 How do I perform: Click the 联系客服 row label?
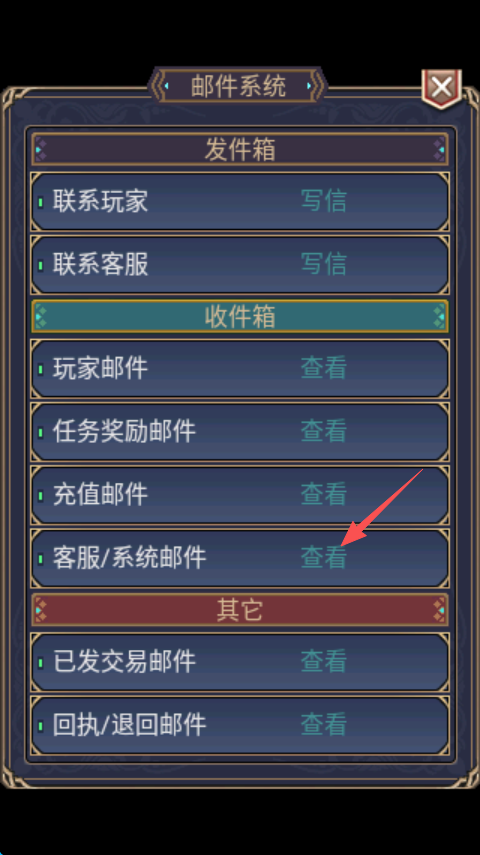[100, 264]
